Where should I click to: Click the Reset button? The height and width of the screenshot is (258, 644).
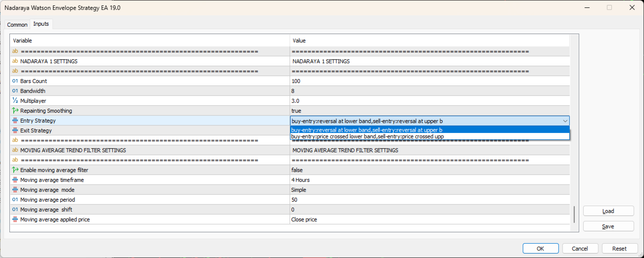(620, 249)
